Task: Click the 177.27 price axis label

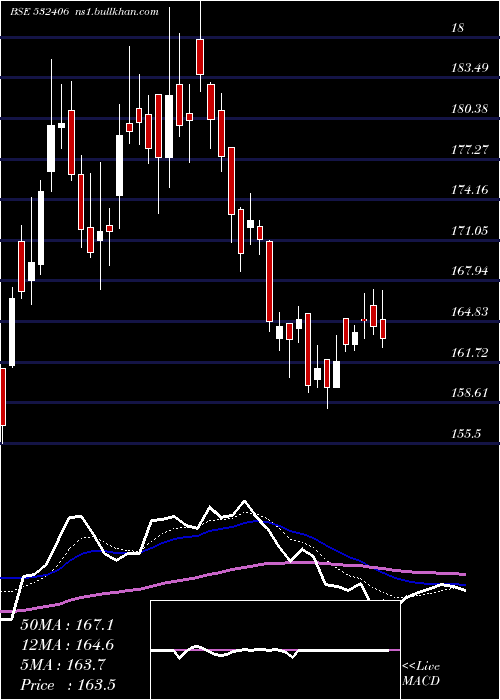Action: pos(470,150)
